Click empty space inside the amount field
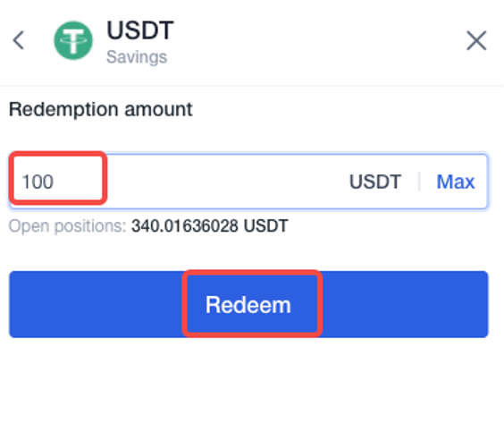The height and width of the screenshot is (424, 504). point(225,182)
